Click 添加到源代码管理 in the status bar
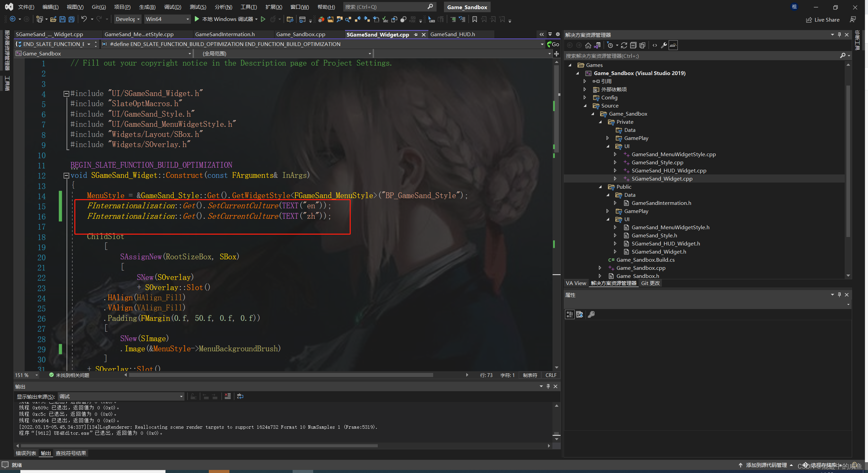The height and width of the screenshot is (473, 868). [x=766, y=465]
